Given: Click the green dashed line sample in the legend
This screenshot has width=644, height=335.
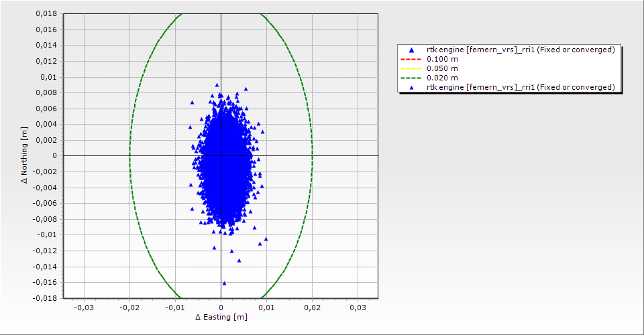Looking at the screenshot, I should (x=411, y=78).
